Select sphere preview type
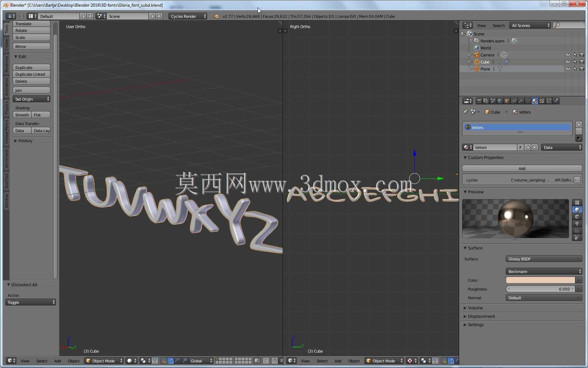Image resolution: width=588 pixels, height=368 pixels. coord(577,210)
